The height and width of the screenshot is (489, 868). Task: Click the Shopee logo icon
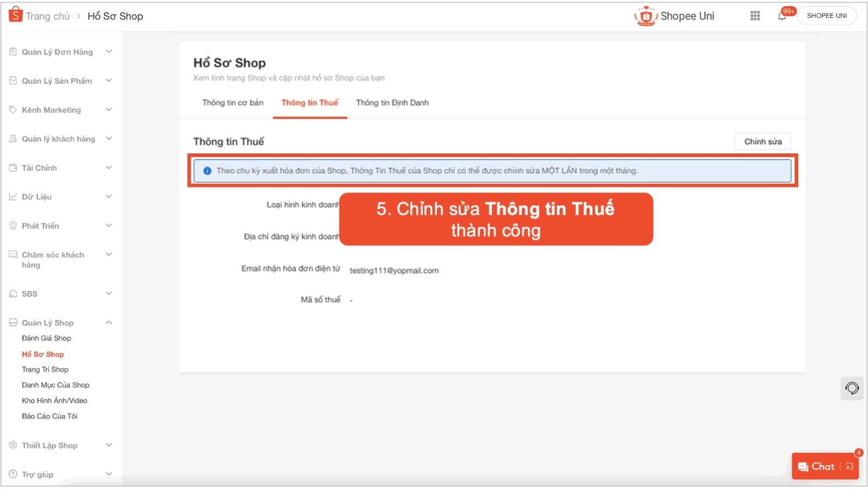coord(16,15)
